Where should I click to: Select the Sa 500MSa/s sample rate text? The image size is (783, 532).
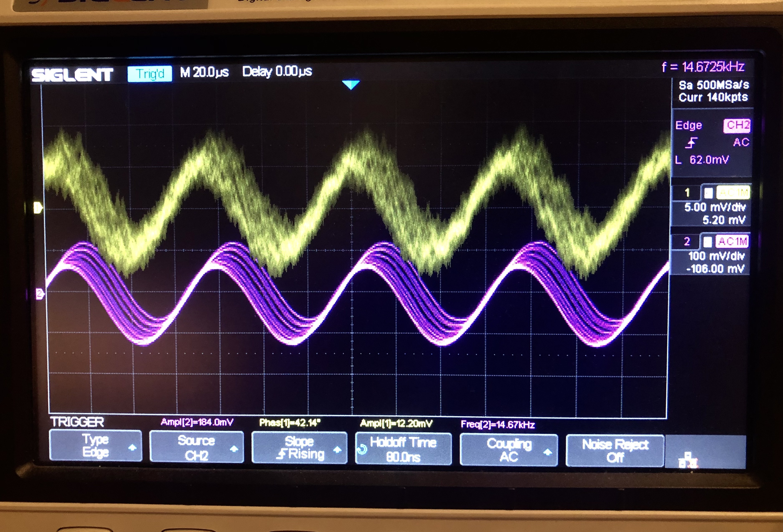click(x=714, y=85)
